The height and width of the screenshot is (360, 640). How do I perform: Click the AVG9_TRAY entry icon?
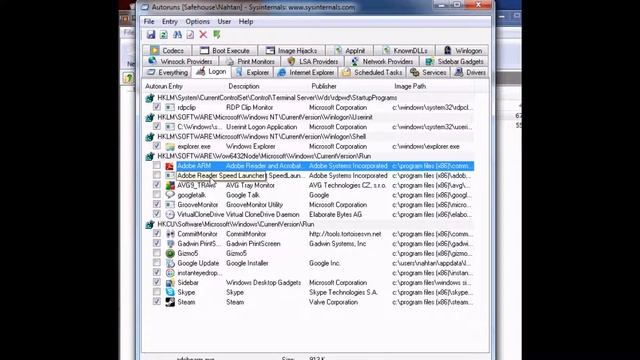pos(170,185)
